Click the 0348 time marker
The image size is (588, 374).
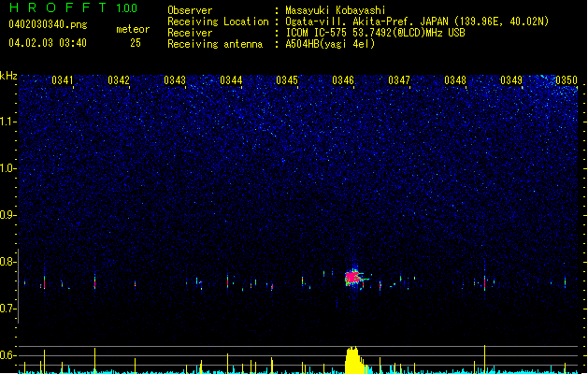455,80
